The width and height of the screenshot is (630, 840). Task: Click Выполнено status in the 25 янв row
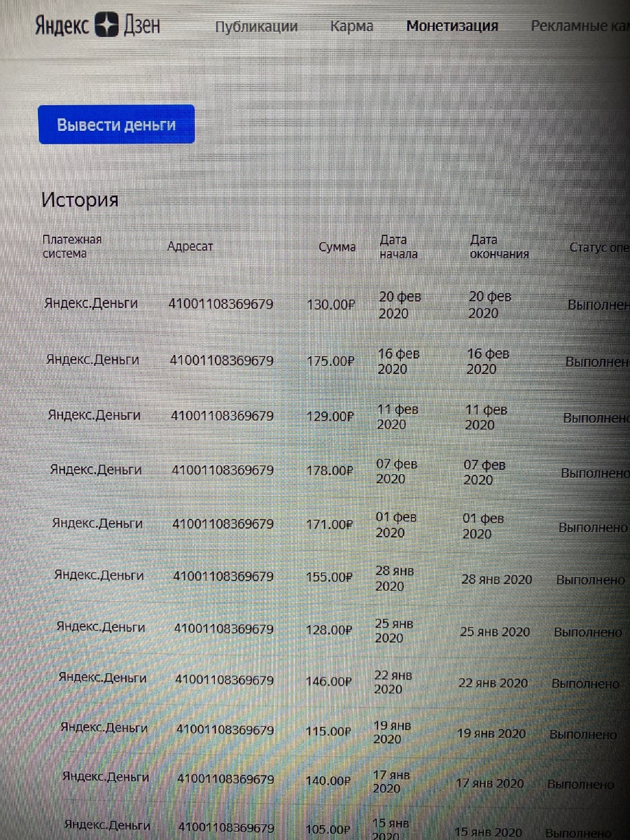pyautogui.click(x=588, y=632)
